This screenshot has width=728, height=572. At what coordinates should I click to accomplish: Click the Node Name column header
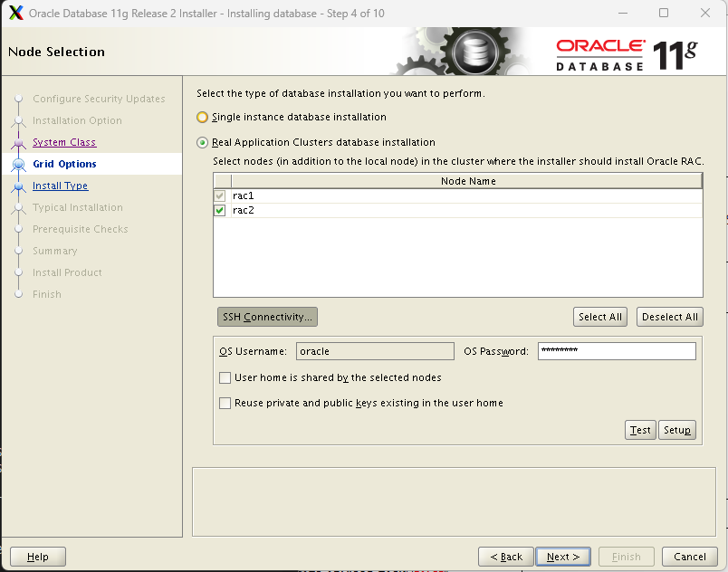pos(467,181)
